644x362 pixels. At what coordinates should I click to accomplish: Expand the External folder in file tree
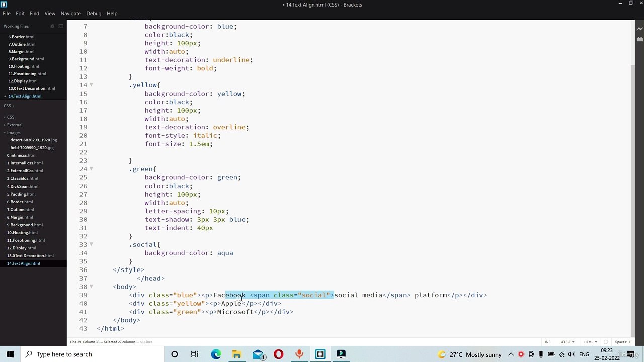[14, 125]
